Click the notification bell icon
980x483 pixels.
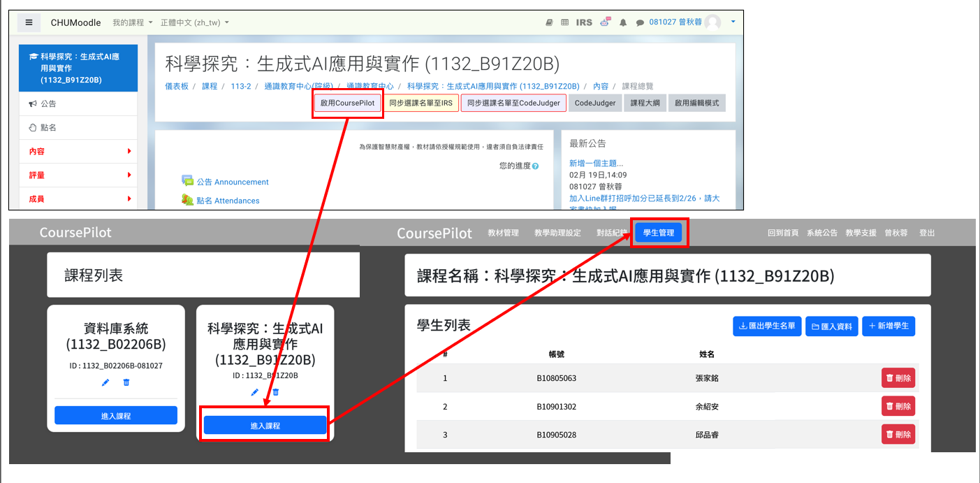click(623, 22)
